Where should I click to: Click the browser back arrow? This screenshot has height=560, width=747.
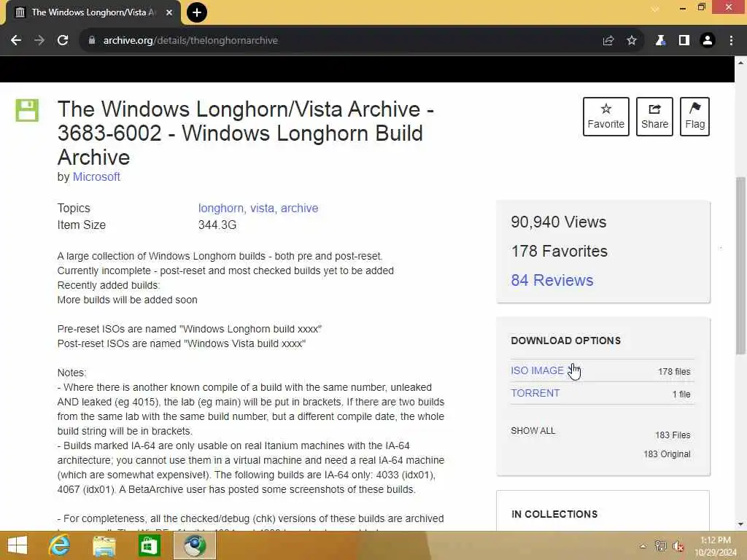click(x=16, y=41)
